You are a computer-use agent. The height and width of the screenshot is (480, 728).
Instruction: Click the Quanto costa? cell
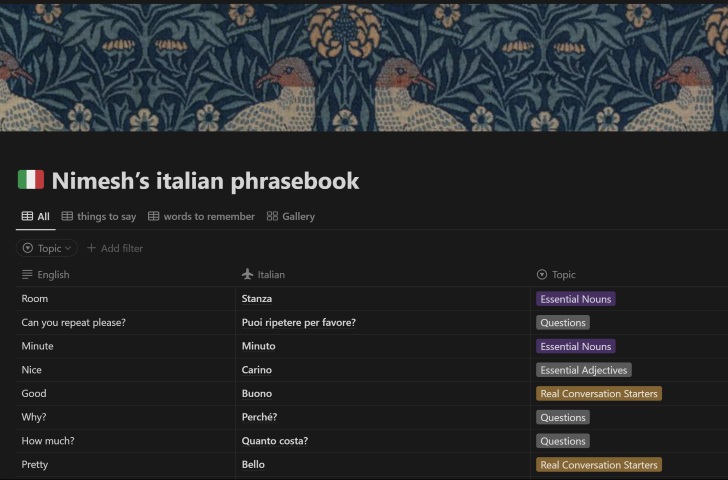pyautogui.click(x=275, y=441)
